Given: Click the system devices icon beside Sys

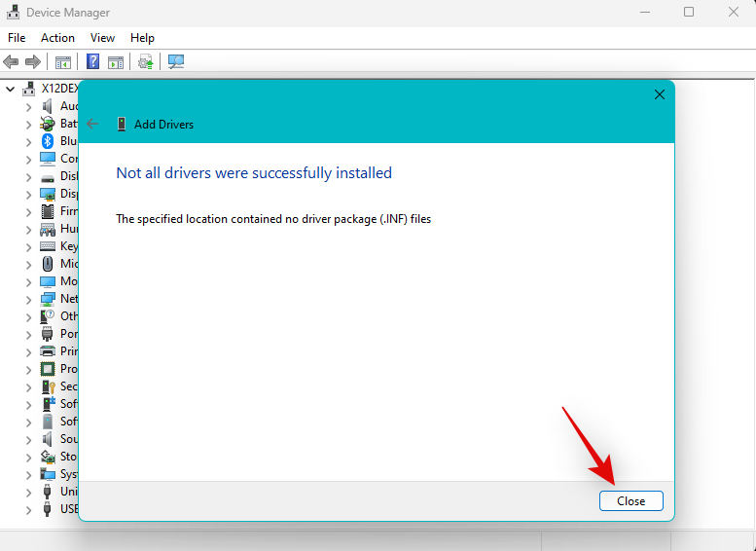Looking at the screenshot, I should [x=48, y=474].
